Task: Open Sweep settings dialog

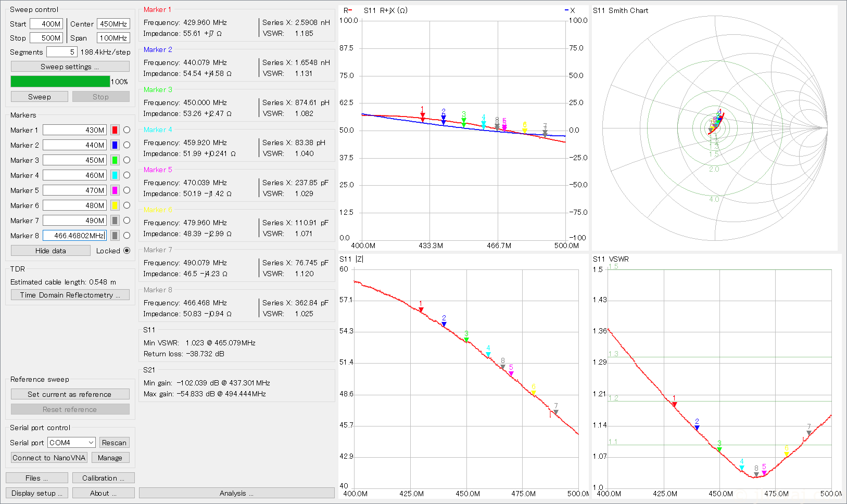Action: [70, 67]
